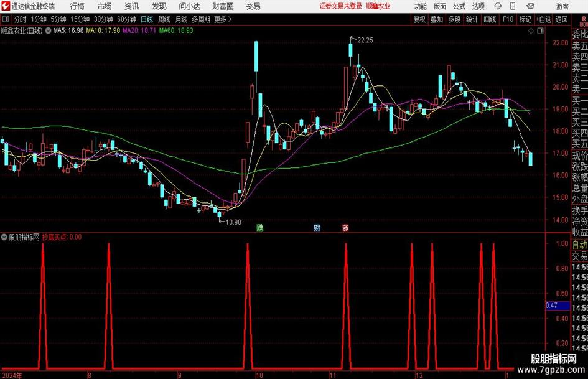Screen dimensions: 588x379
Task: Expand the MA indicator menu arrow beside 顺鑫农业(日线)
Action: [x=48, y=30]
